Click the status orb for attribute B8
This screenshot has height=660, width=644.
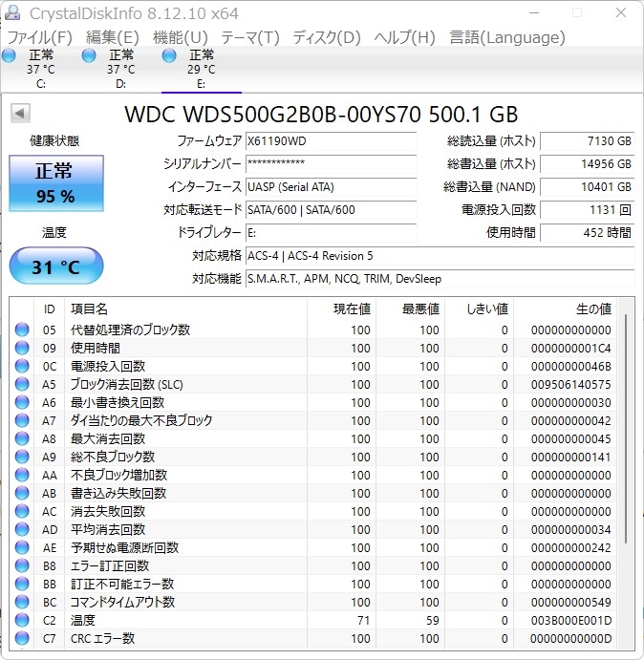pyautogui.click(x=22, y=565)
